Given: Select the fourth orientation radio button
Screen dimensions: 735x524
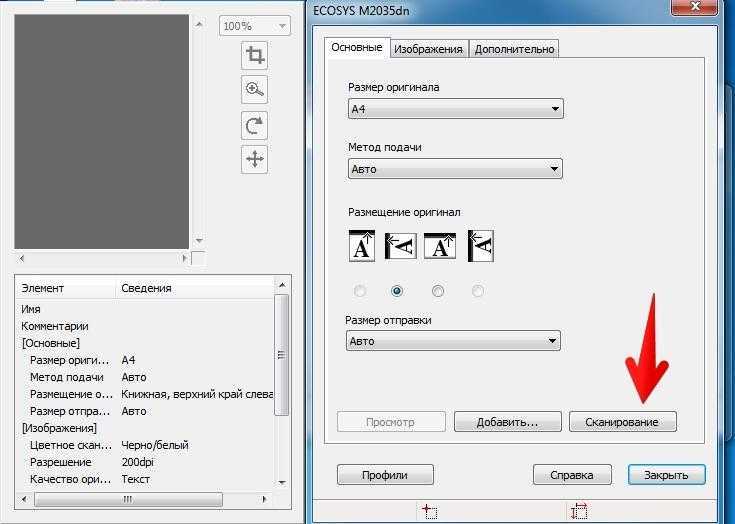Looking at the screenshot, I should click(x=477, y=291).
